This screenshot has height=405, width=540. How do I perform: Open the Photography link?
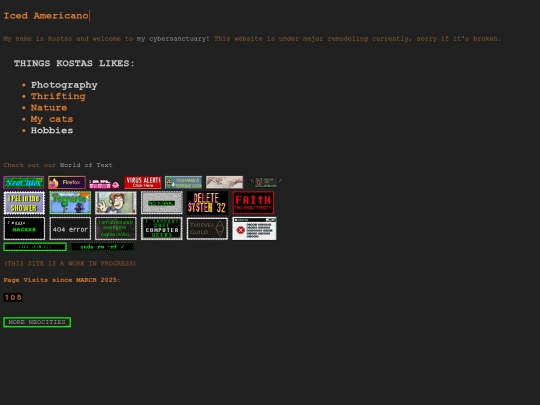64,85
